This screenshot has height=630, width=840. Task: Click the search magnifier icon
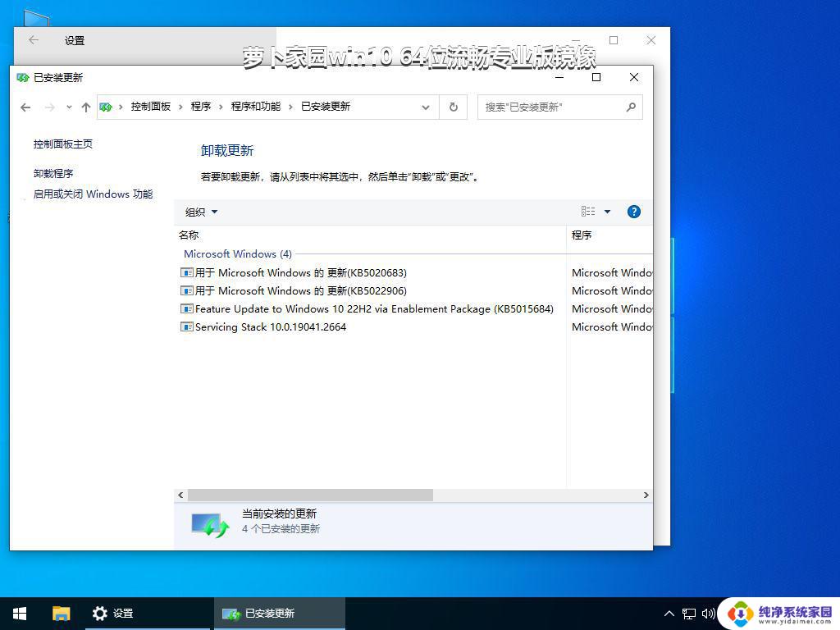pos(631,107)
